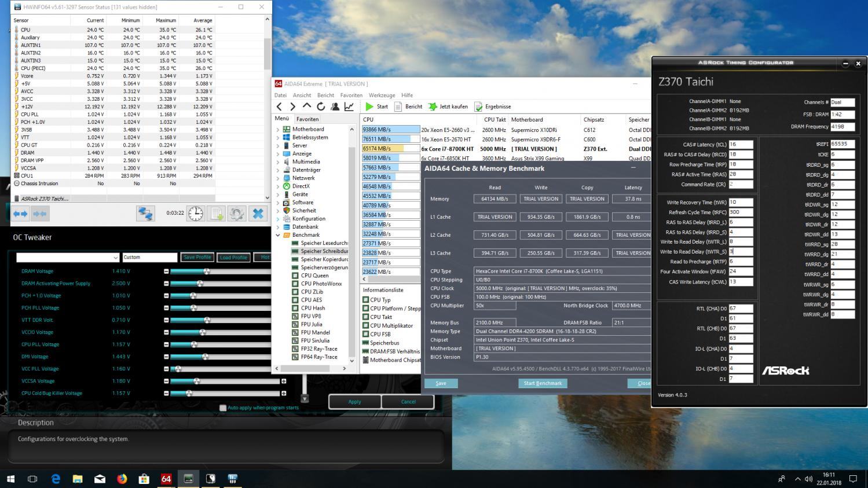Adjust VCC PLL Voltage slider handle
This screenshot has width=868, height=488.
[x=178, y=369]
